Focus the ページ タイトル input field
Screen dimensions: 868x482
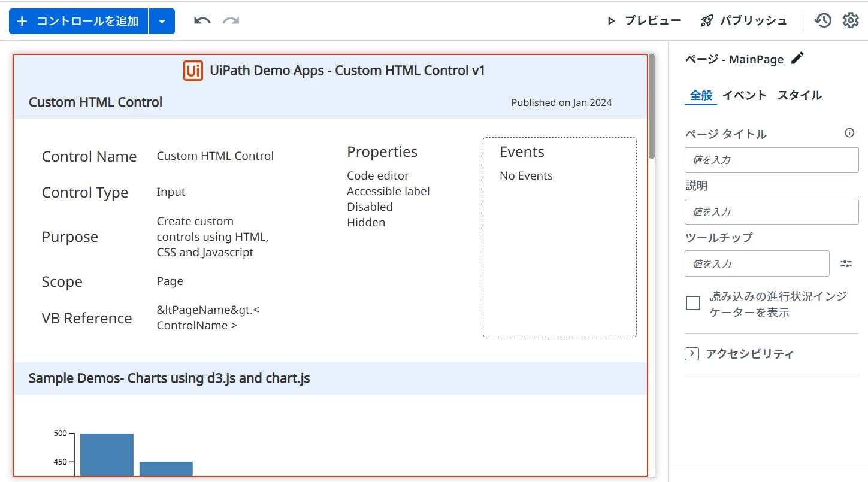click(x=772, y=160)
